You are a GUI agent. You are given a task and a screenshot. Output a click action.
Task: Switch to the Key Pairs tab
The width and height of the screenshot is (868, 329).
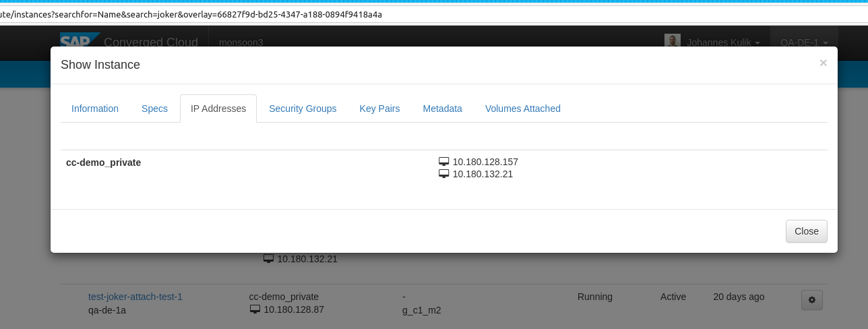(379, 109)
